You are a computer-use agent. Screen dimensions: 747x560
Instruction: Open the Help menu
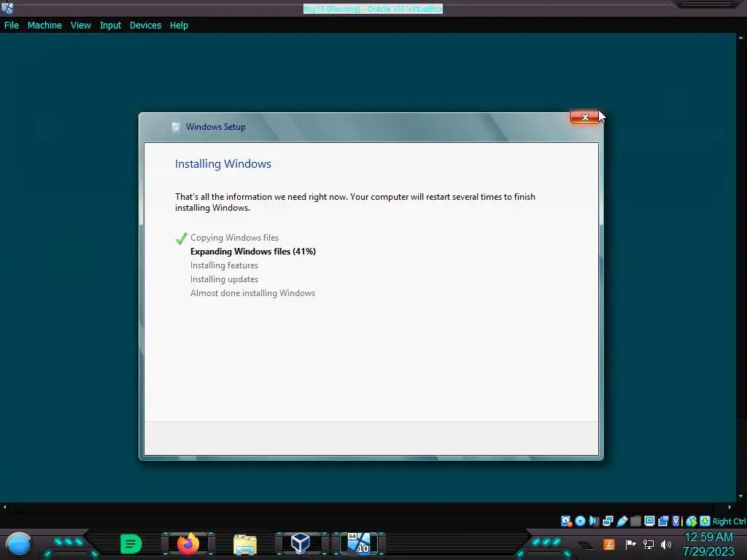[x=179, y=26]
